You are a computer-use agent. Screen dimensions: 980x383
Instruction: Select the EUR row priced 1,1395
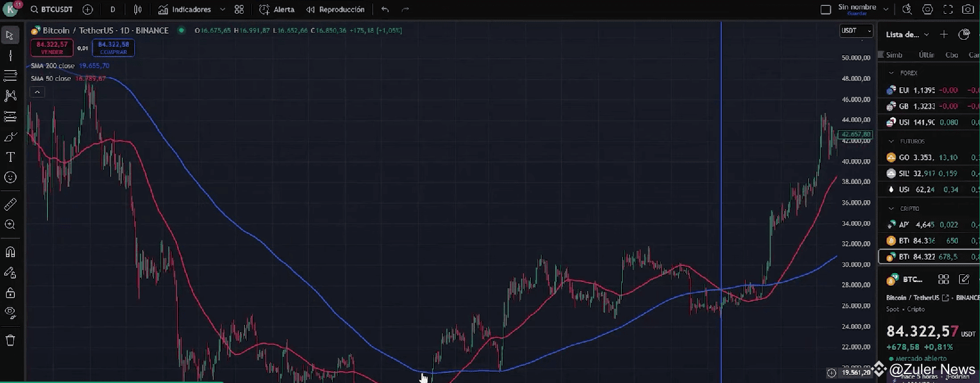(x=929, y=90)
